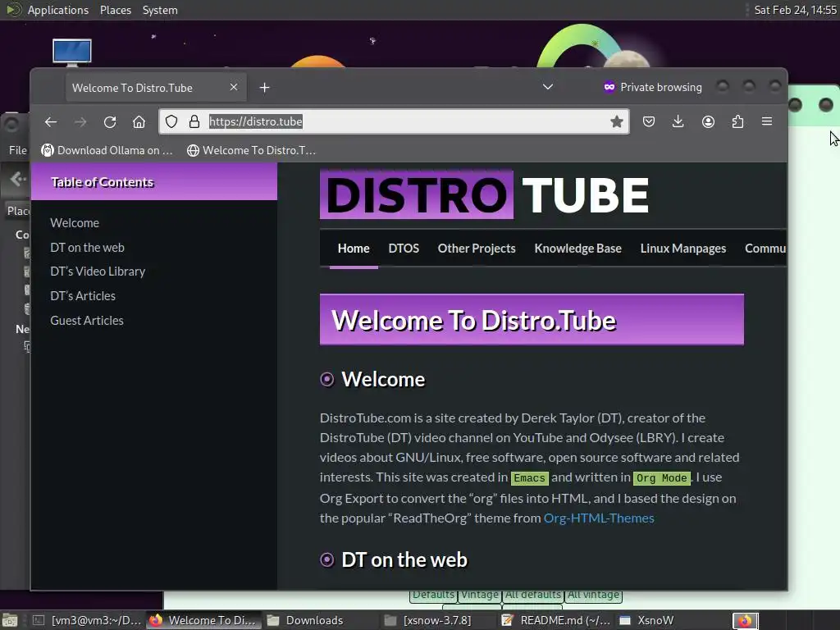Go back using Firefox back arrow

point(51,121)
